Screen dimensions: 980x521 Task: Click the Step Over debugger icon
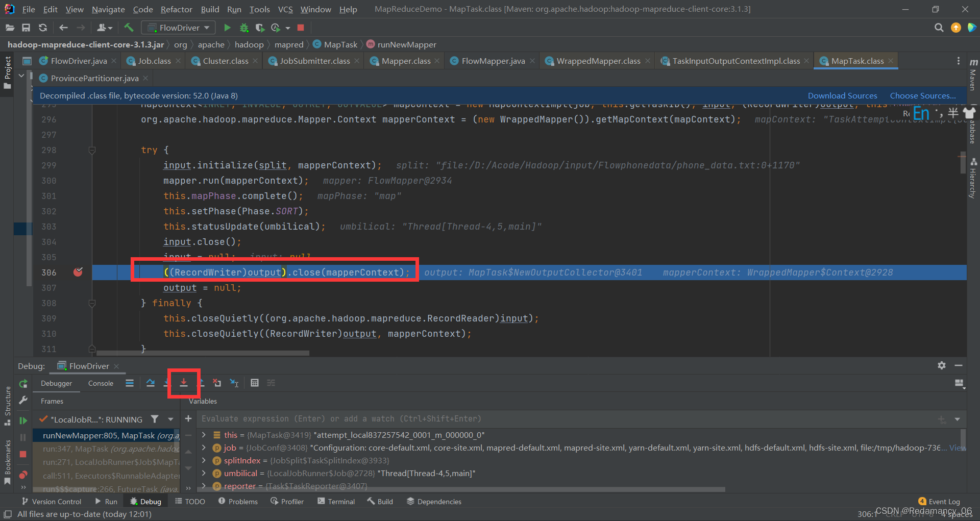tap(150, 383)
